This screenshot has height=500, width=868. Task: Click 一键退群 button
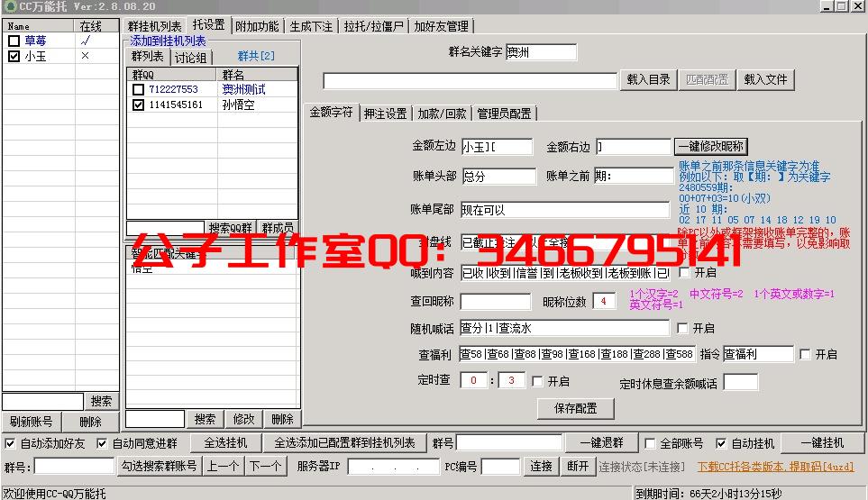pos(602,443)
